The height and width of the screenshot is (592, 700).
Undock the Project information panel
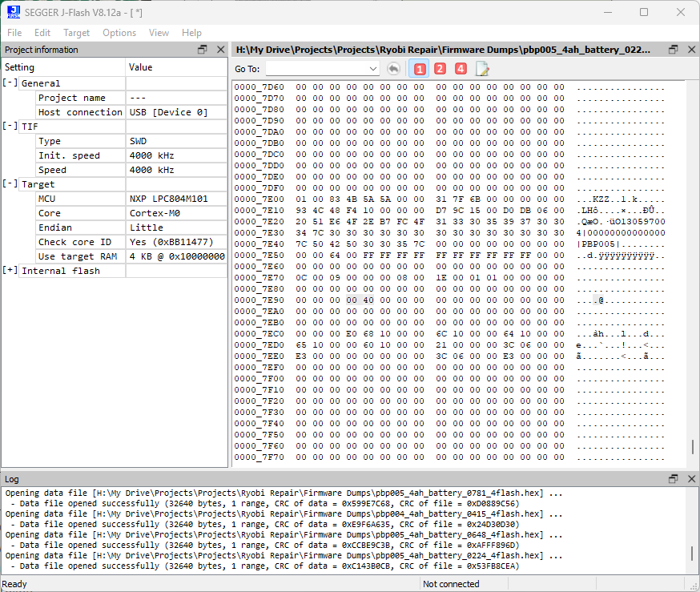(x=203, y=50)
